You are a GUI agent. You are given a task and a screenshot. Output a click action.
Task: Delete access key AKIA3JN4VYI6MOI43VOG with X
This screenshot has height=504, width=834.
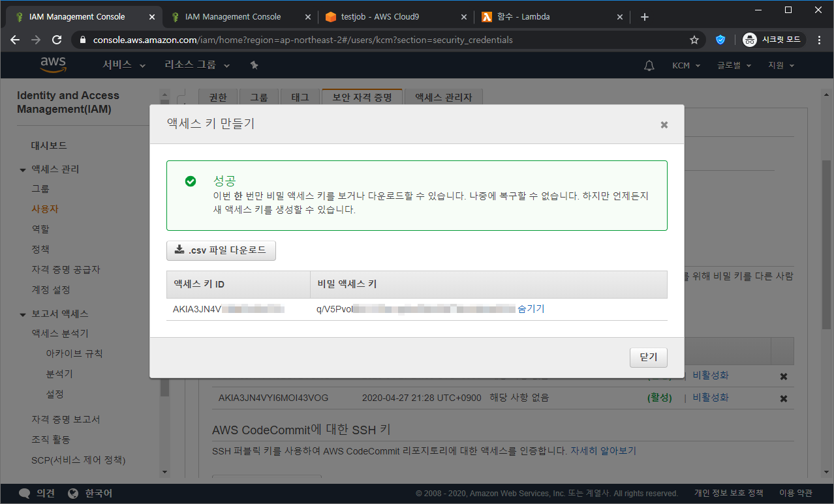pyautogui.click(x=784, y=398)
